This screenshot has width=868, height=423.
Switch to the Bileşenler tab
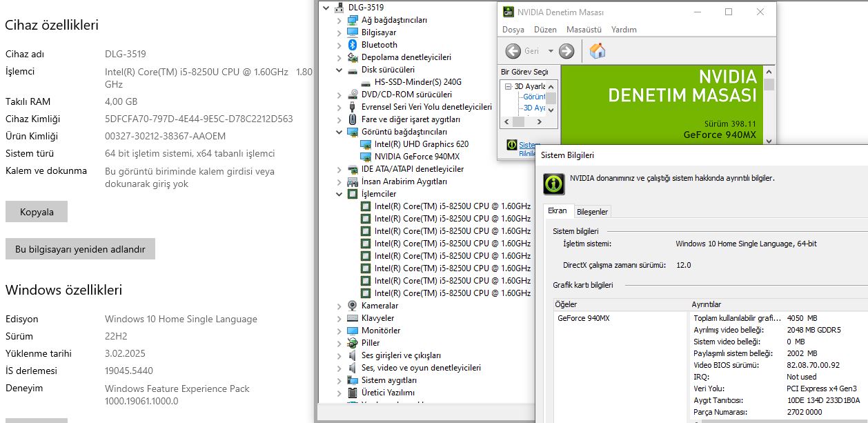[x=592, y=212]
